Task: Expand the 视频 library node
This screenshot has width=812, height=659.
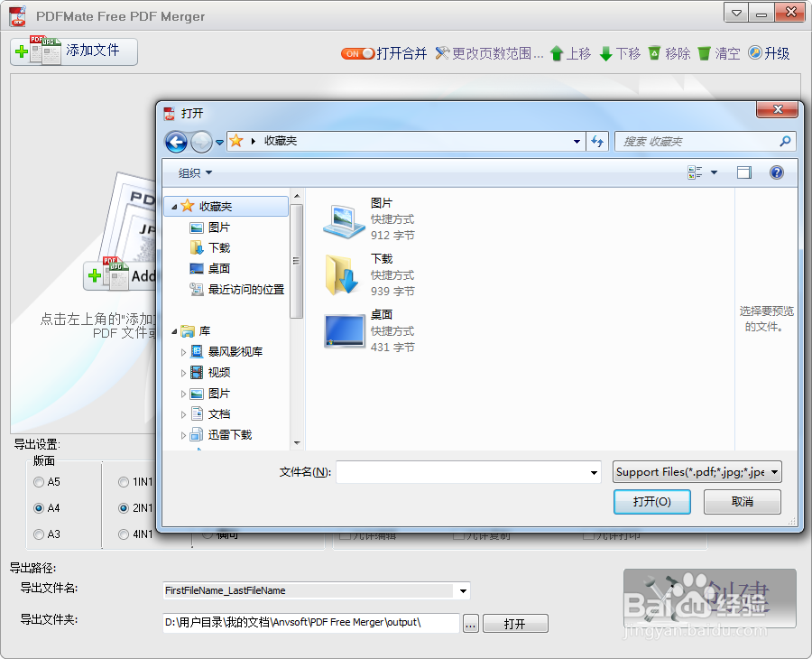Action: click(183, 373)
